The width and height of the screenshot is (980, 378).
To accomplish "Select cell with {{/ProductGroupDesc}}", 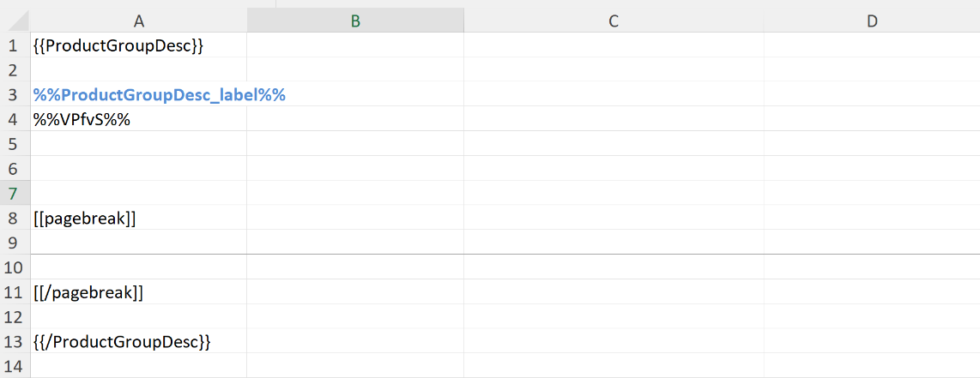I will point(121,341).
